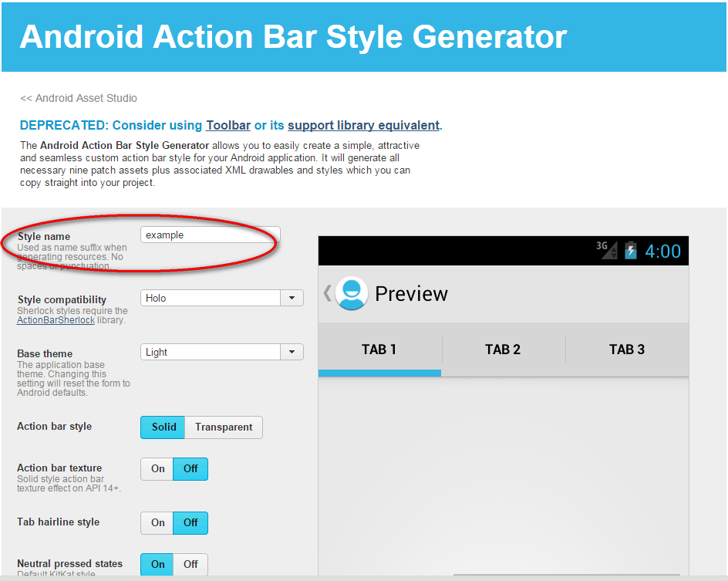The height and width of the screenshot is (581, 728).
Task: Click the Android Action Bar Style Generator heading
Action: [293, 37]
